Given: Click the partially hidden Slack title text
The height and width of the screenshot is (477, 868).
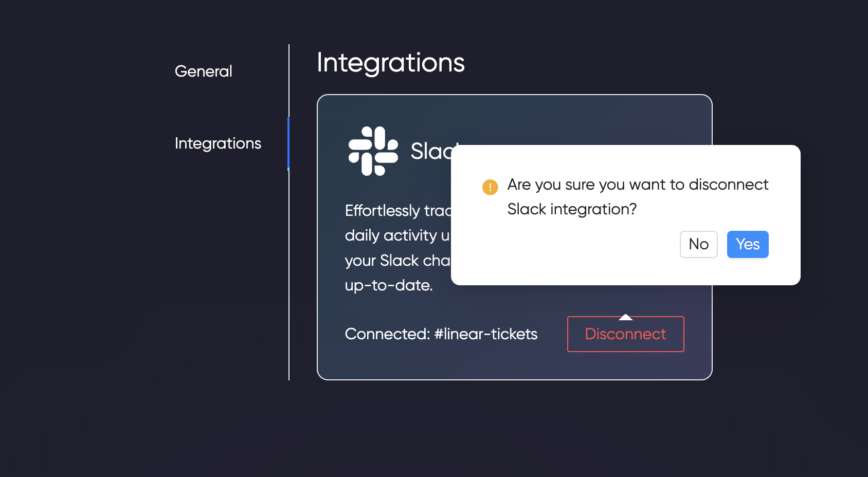Looking at the screenshot, I should click(431, 151).
